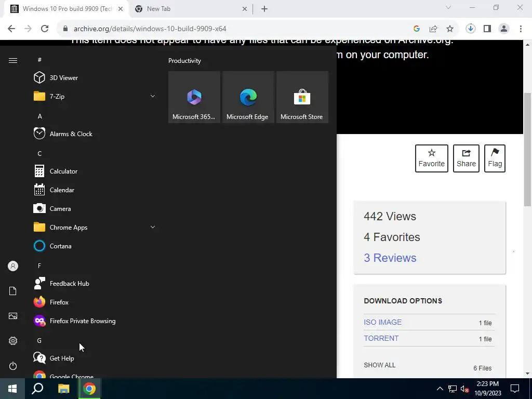The height and width of the screenshot is (399, 532).
Task: Click the Productivity group heading
Action: point(184,61)
